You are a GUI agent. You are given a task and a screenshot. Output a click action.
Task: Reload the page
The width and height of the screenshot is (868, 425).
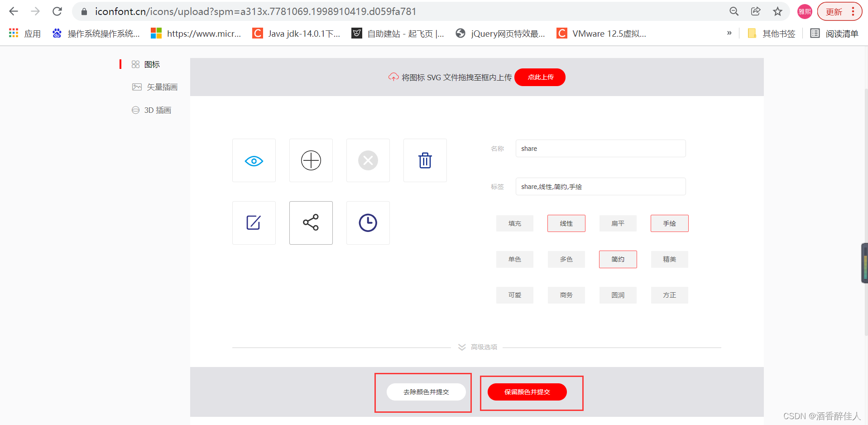tap(57, 11)
